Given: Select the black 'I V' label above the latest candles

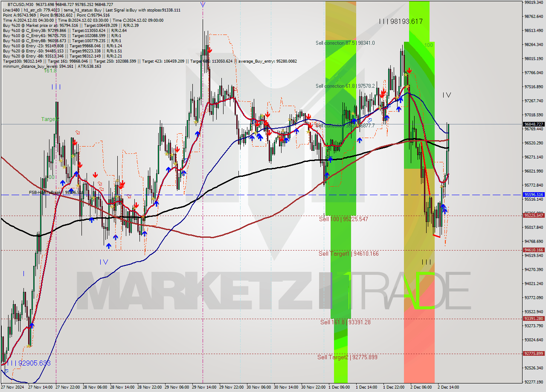Looking at the screenshot, I should tap(447, 95).
